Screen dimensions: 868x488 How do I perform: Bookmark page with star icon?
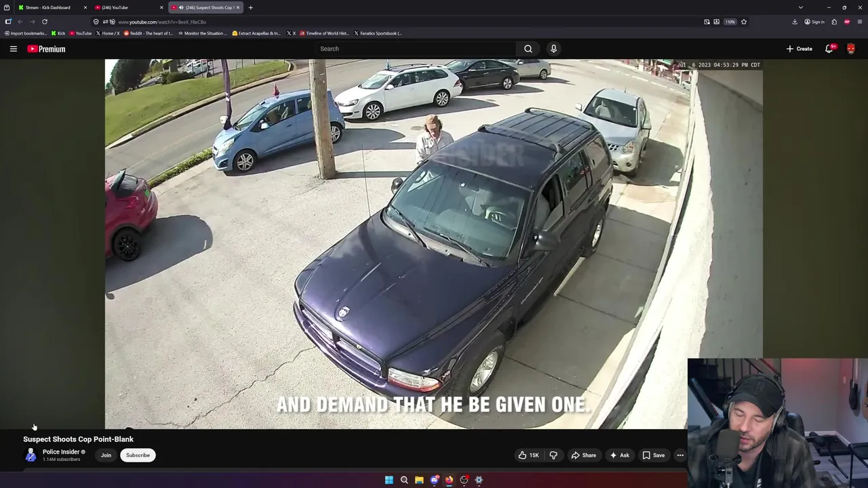coord(744,22)
